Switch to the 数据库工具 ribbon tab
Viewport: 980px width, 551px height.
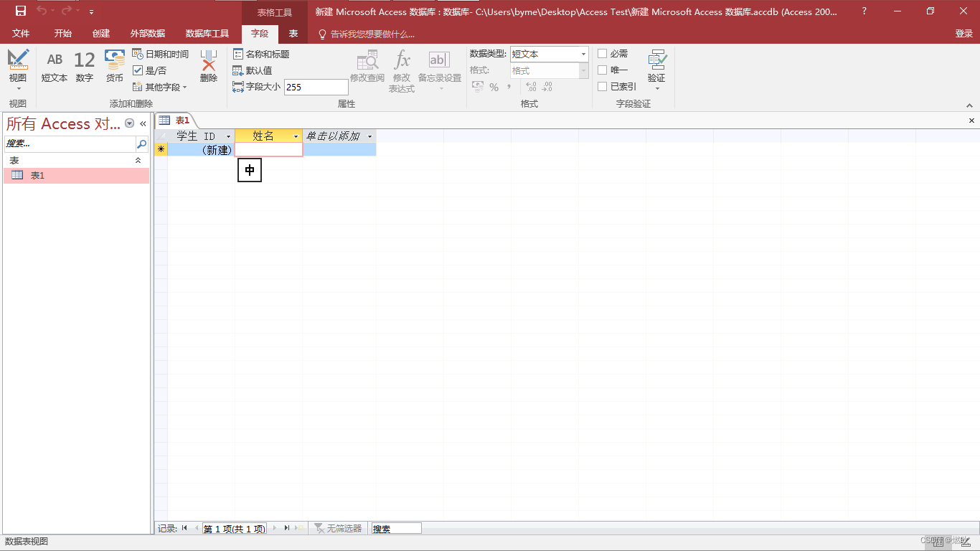207,34
